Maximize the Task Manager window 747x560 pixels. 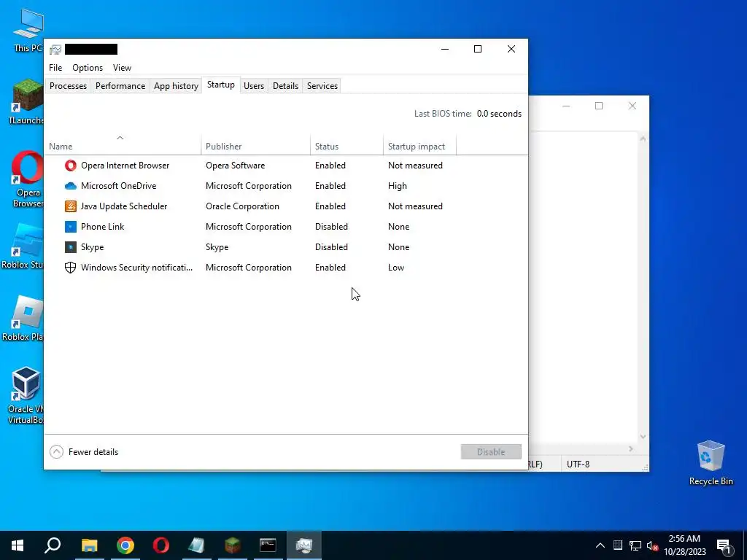(478, 49)
